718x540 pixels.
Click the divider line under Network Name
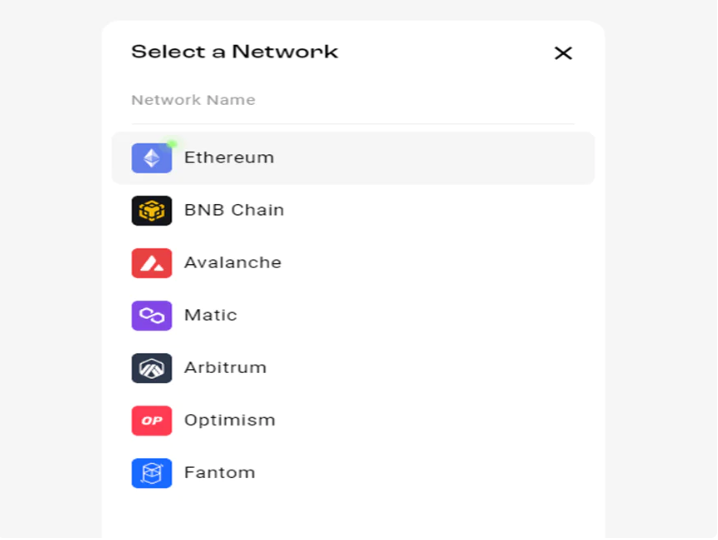pos(353,123)
